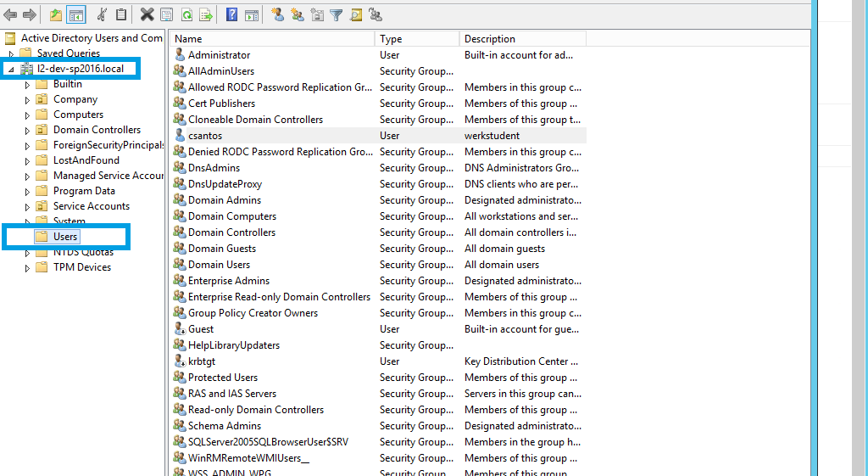Toggle the Show/Hide Action Pane button
The width and height of the screenshot is (868, 476).
251,14
